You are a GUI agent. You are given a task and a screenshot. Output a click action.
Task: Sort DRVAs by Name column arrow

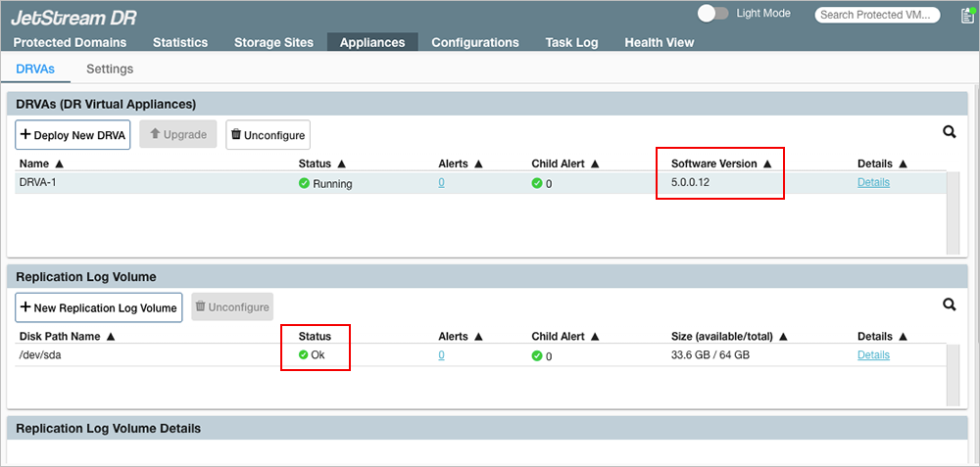click(x=59, y=164)
